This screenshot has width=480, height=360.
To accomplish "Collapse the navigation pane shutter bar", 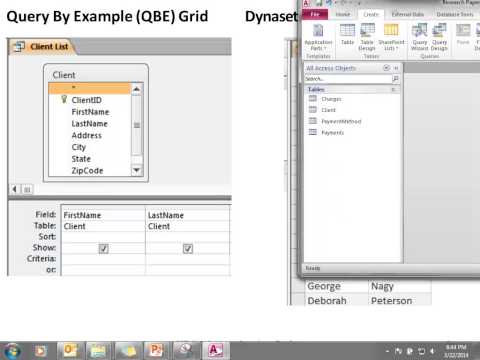I will pyautogui.click(x=396, y=68).
